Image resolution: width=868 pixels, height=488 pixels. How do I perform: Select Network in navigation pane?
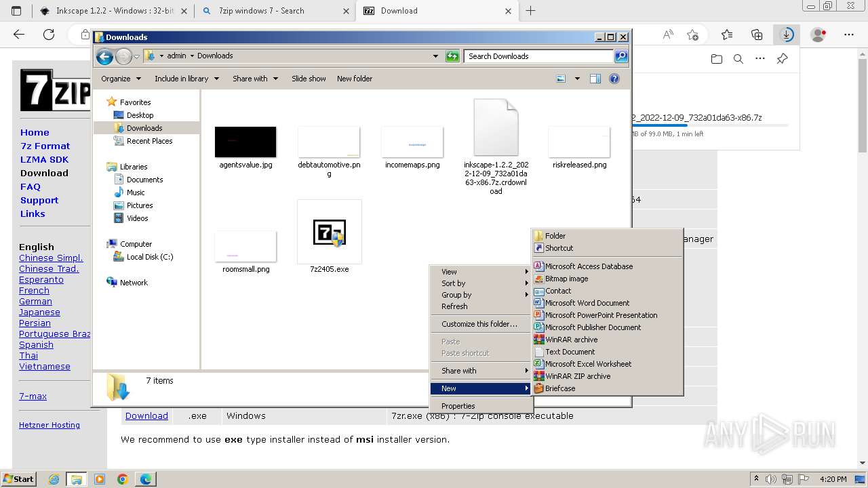pos(134,283)
